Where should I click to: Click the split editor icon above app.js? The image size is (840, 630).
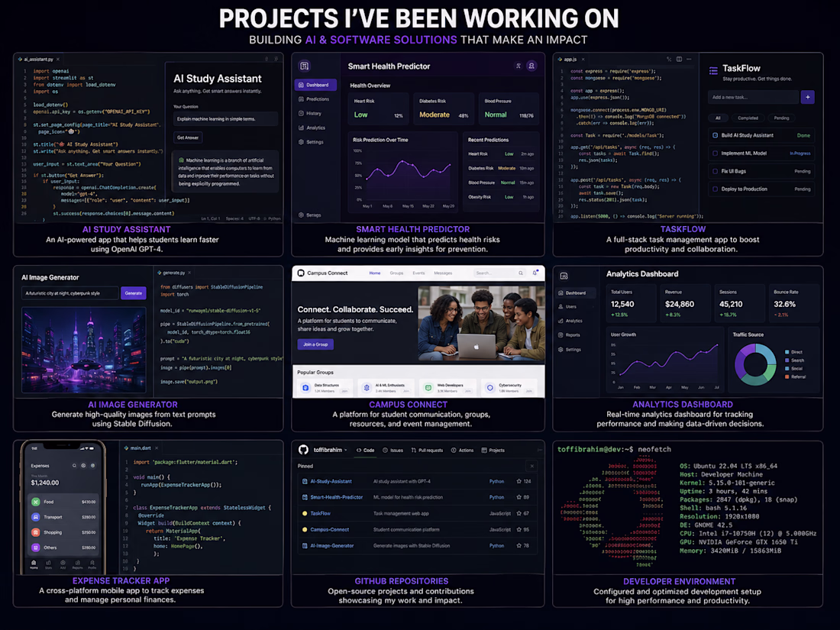[679, 59]
